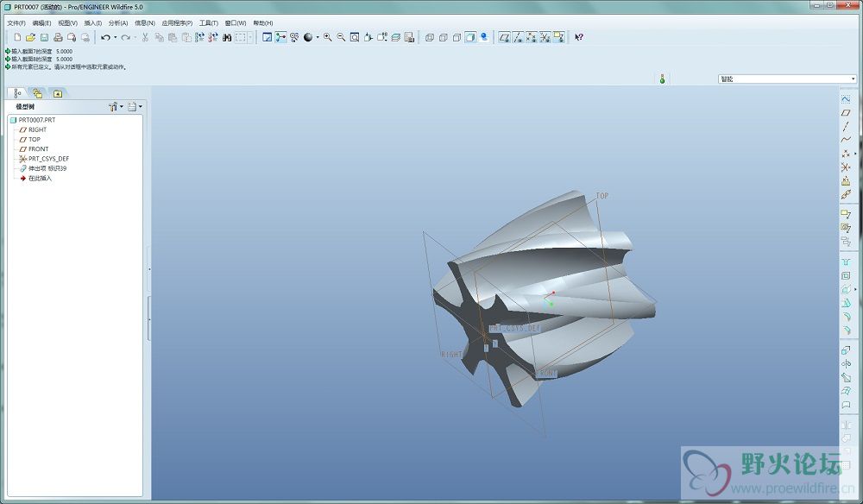Toggle orient mode icon
This screenshot has height=504, width=863.
tap(294, 37)
